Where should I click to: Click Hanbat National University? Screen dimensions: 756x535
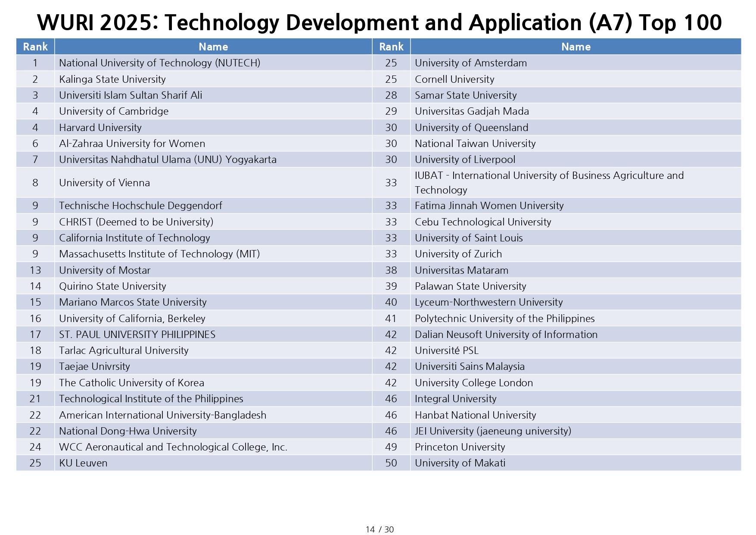(476, 415)
